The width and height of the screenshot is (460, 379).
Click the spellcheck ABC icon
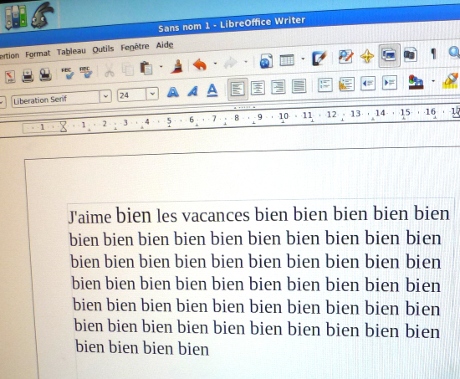tap(68, 73)
